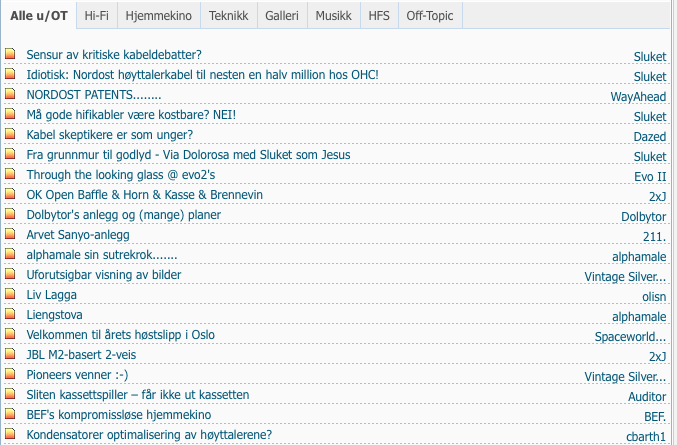Click the icon beside "Kabel skeptikere er som unger?"

10,135
